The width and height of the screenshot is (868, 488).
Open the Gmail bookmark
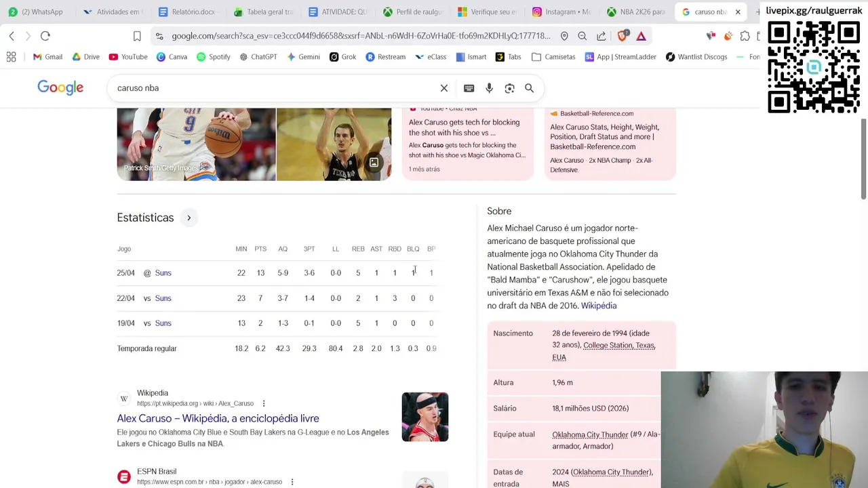point(47,57)
